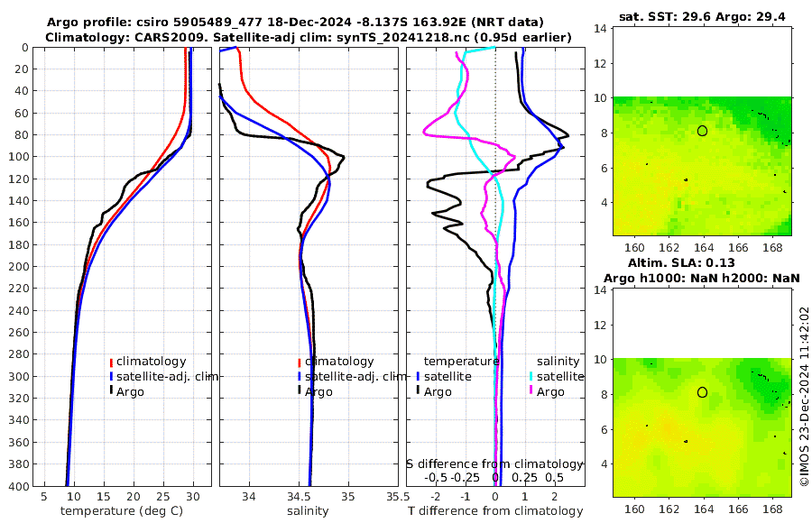Screen dimensions: 812x523
Task: Click the depth tick label '200'
Action: pos(19,267)
